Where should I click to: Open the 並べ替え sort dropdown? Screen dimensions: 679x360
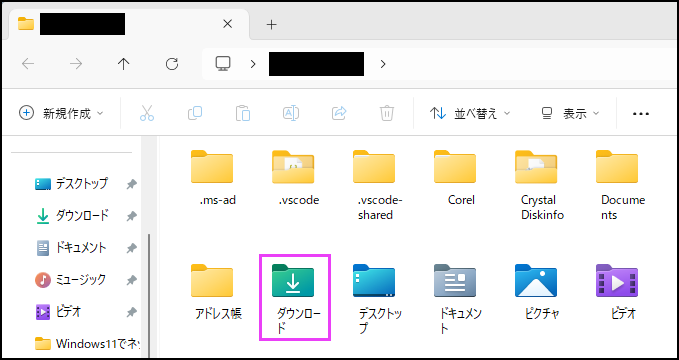coord(470,114)
